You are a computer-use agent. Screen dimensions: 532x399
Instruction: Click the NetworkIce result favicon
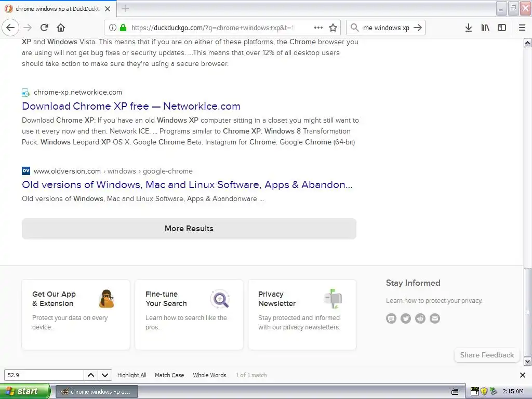pyautogui.click(x=26, y=92)
